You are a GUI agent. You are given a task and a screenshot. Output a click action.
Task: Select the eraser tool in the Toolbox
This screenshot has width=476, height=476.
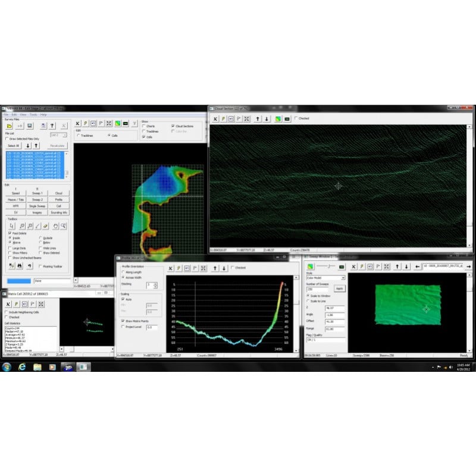click(x=45, y=226)
